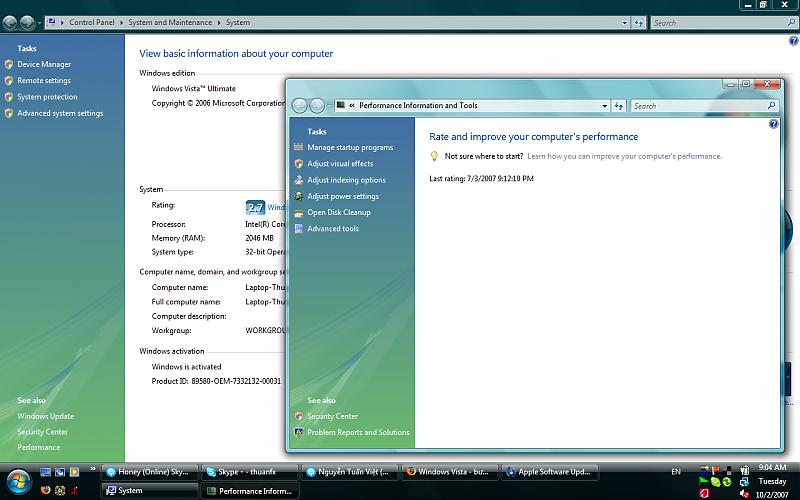Expand the Performance Information address bar dropdown
The image size is (800, 500).
[604, 105]
